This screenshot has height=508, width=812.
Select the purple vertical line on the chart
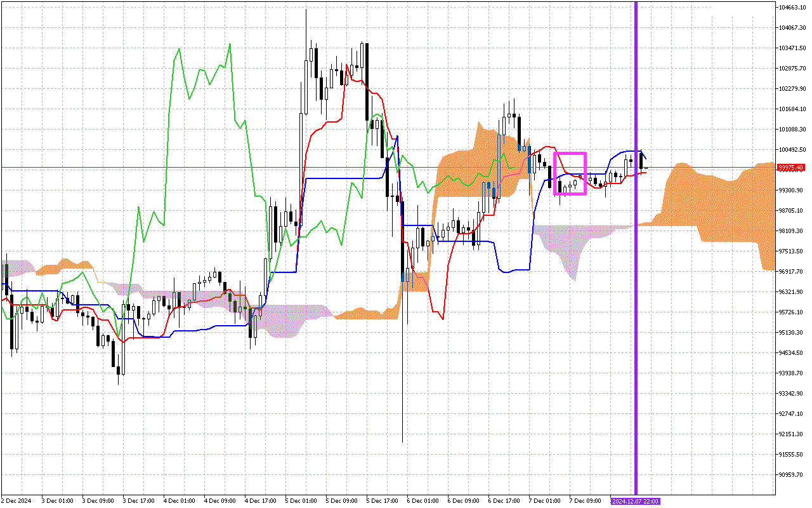coord(636,248)
